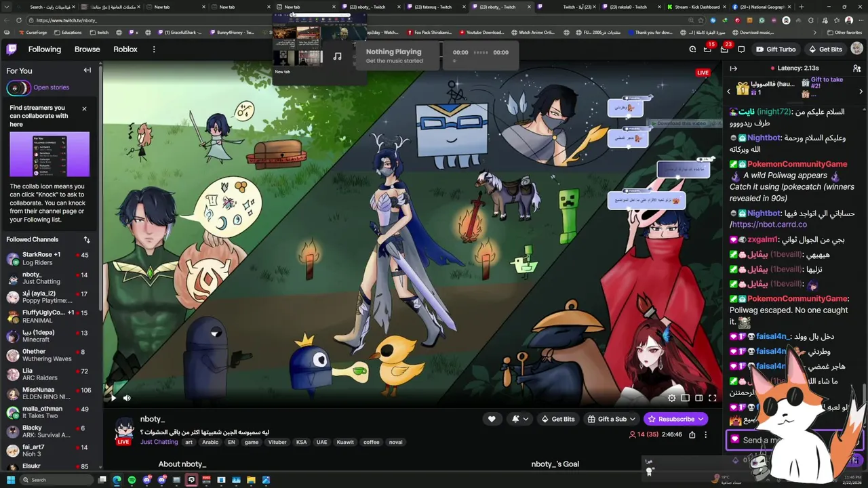This screenshot has width=868, height=488.
Task: Open the Twitch top-nav three-dot menu
Action: [154, 49]
